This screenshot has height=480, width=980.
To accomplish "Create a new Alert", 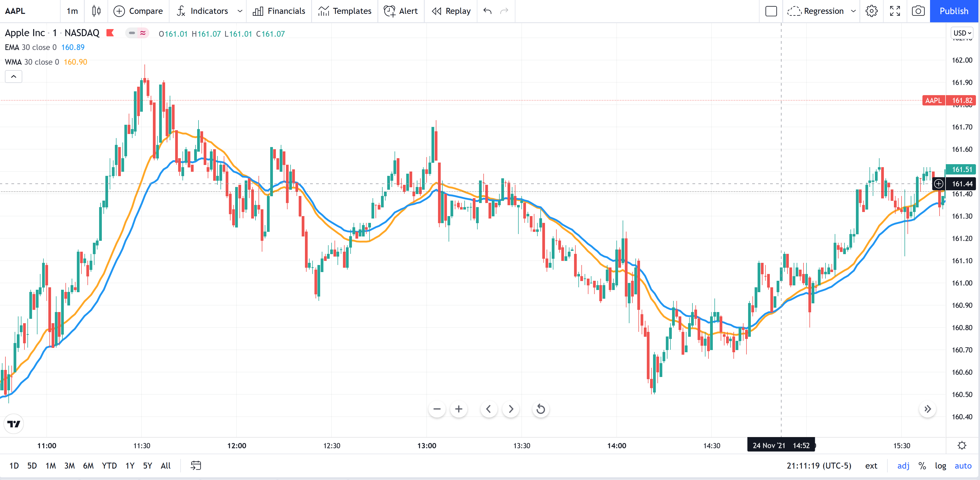I will [401, 11].
